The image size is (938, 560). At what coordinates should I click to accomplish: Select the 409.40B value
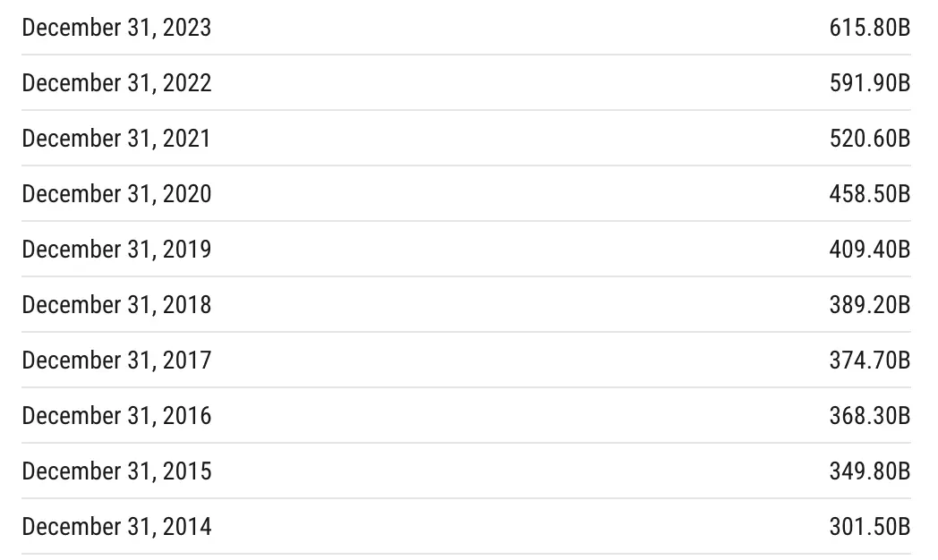tap(869, 250)
